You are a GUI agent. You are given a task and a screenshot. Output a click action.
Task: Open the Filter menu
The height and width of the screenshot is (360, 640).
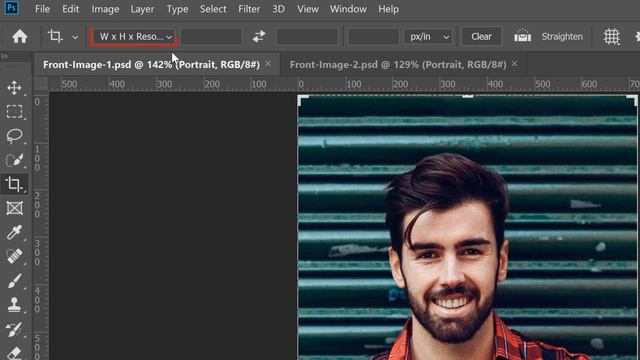pos(249,9)
